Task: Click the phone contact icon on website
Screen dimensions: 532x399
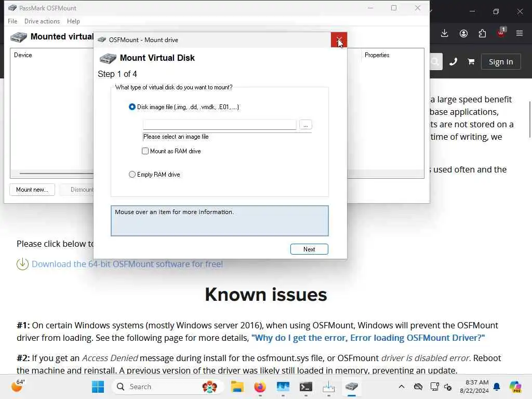Action: click(x=453, y=62)
